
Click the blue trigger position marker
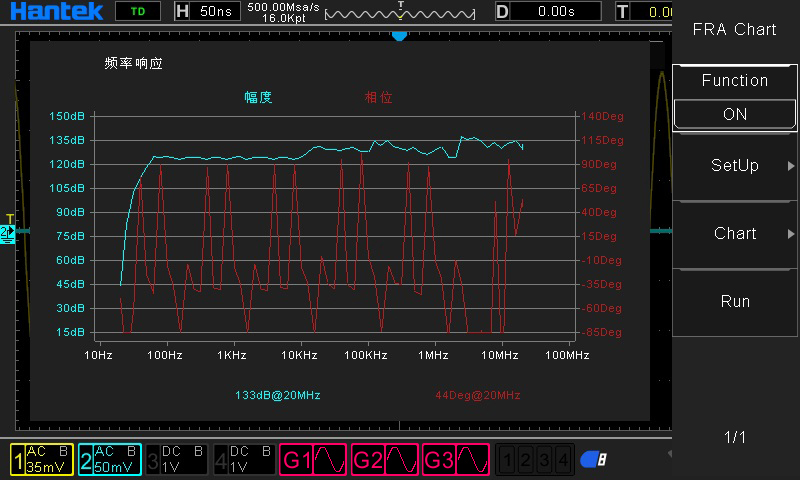[x=399, y=35]
